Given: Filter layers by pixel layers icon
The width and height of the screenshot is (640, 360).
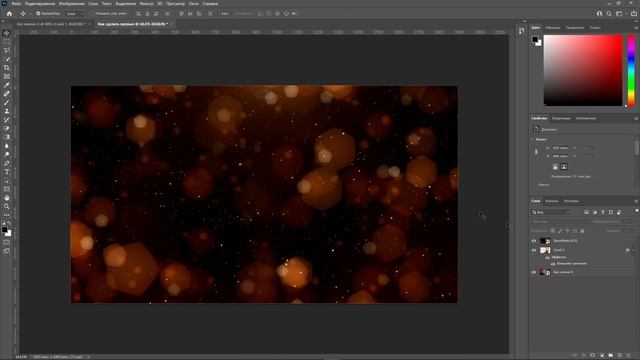Looking at the screenshot, I should (587, 212).
